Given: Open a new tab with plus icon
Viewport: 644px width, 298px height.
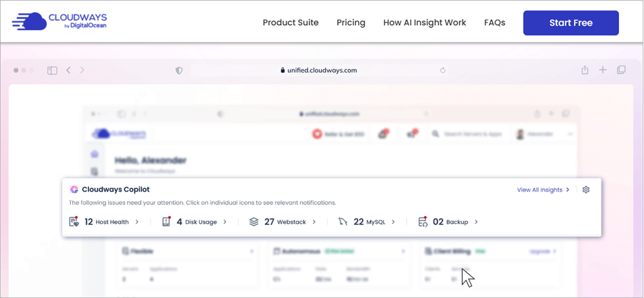Looking at the screenshot, I should [603, 70].
